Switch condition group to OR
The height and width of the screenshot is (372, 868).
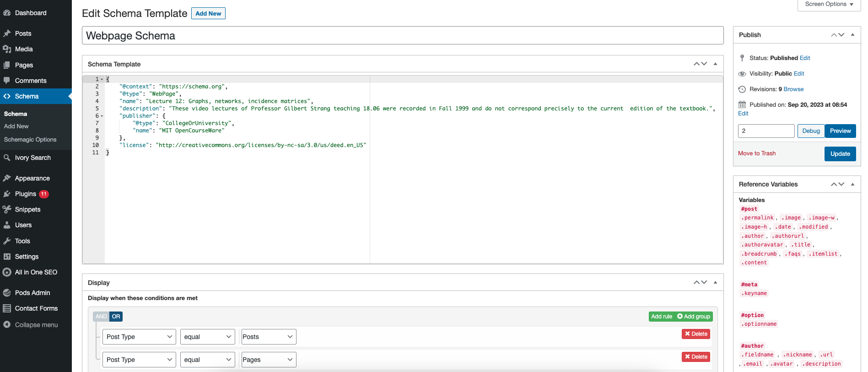click(x=116, y=317)
